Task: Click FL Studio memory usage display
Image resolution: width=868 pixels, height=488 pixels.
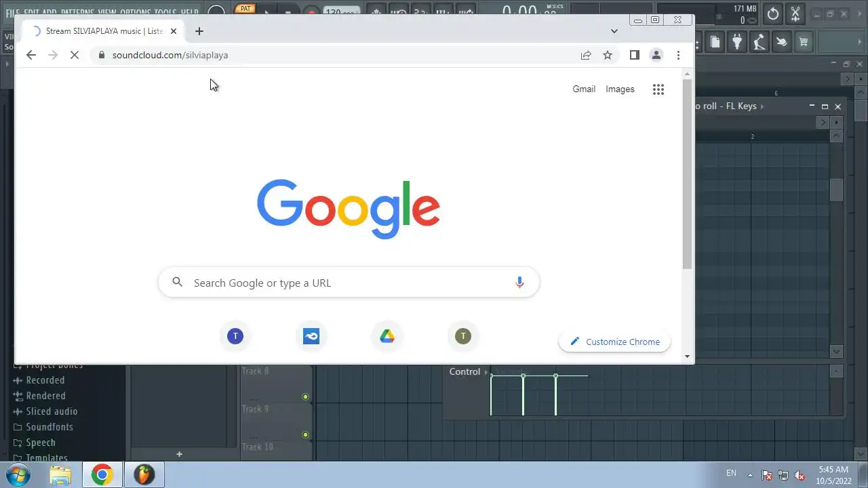Action: pos(745,9)
